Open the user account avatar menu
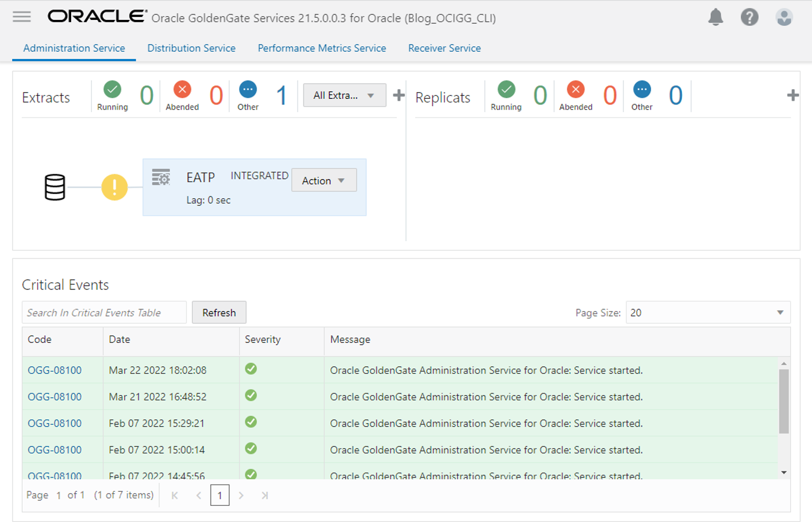The height and width of the screenshot is (522, 812). (784, 17)
